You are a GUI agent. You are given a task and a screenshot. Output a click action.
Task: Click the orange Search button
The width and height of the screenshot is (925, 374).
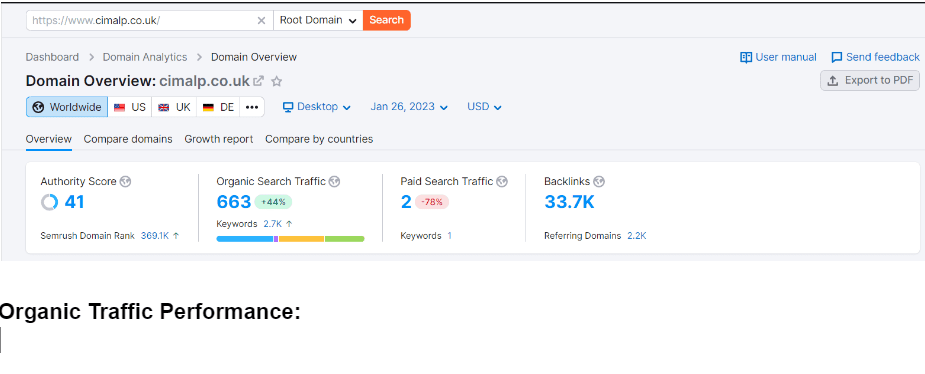tap(386, 20)
